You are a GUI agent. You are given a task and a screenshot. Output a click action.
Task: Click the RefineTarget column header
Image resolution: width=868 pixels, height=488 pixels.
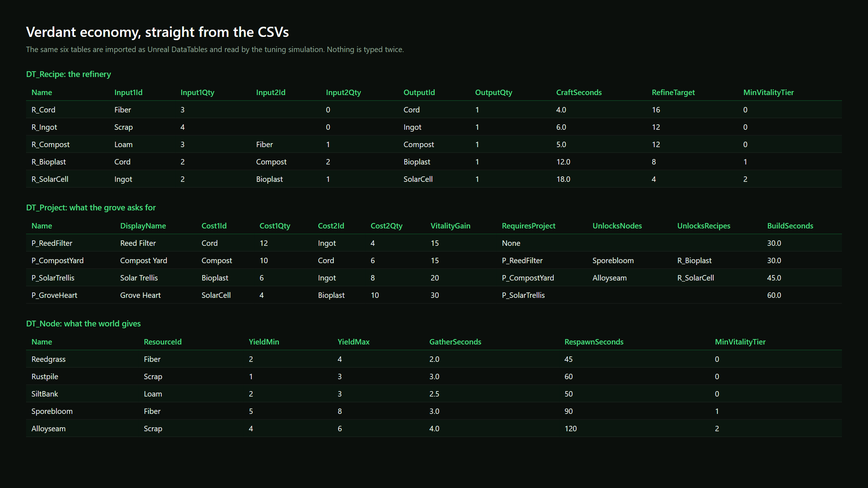[673, 93]
